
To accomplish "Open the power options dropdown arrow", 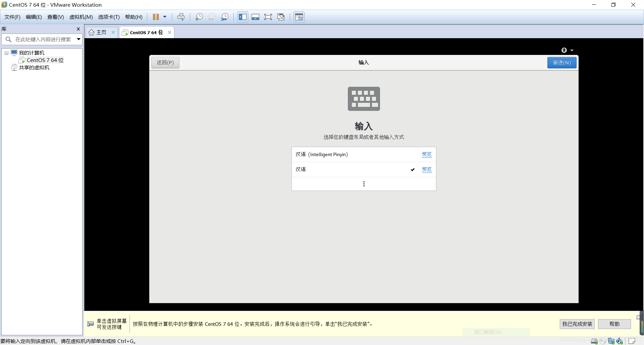I will [165, 17].
